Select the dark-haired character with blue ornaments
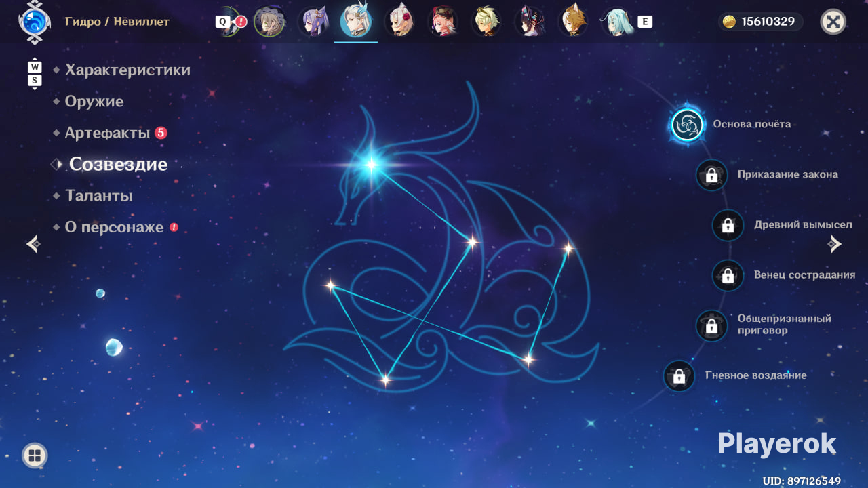Screen dimensions: 868x488 [x=530, y=22]
